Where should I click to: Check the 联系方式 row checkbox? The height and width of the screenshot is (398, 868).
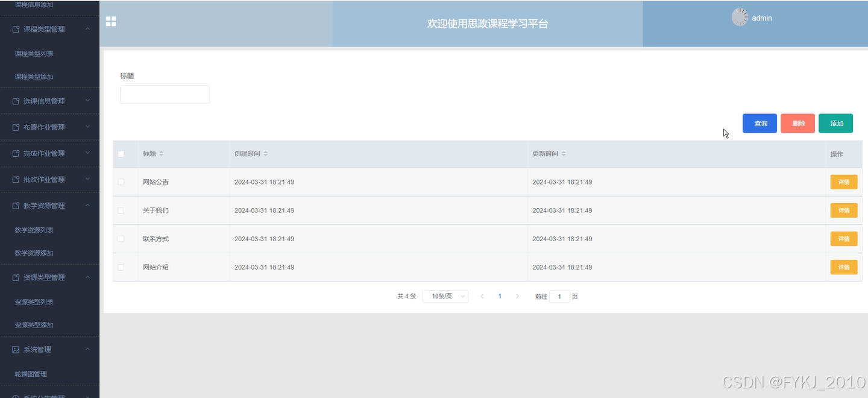(x=121, y=239)
